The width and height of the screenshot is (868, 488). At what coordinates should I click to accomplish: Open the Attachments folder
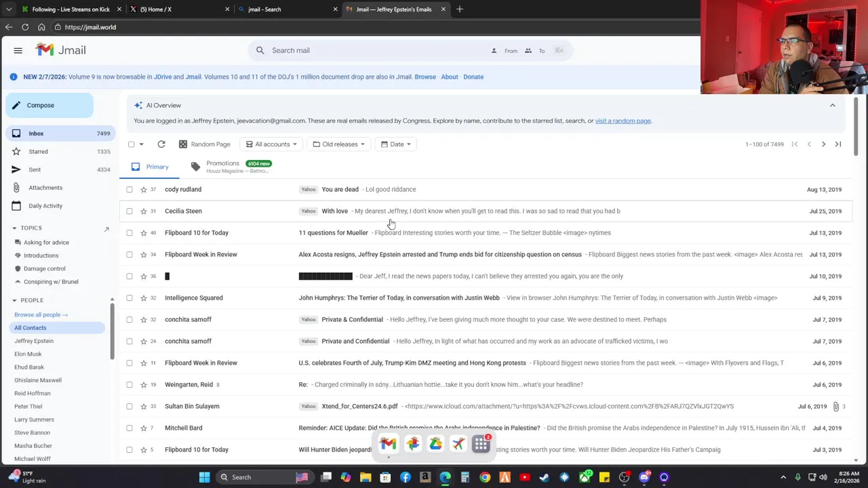[x=60, y=188]
